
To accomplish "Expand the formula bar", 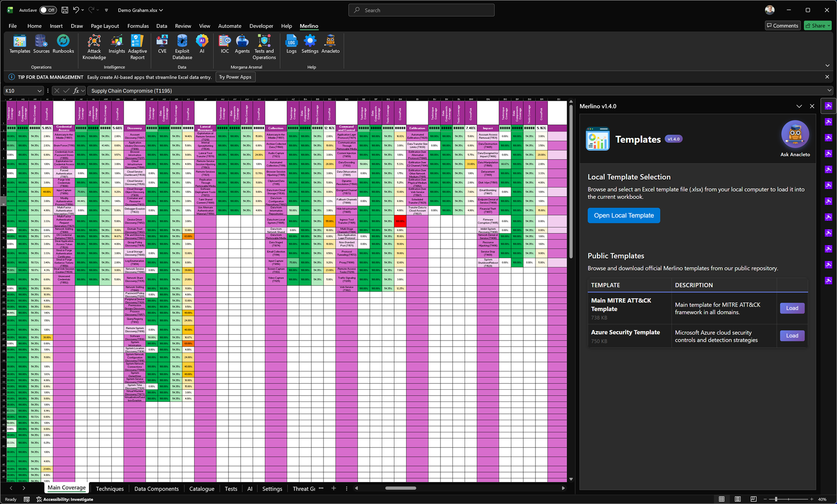I will 829,90.
